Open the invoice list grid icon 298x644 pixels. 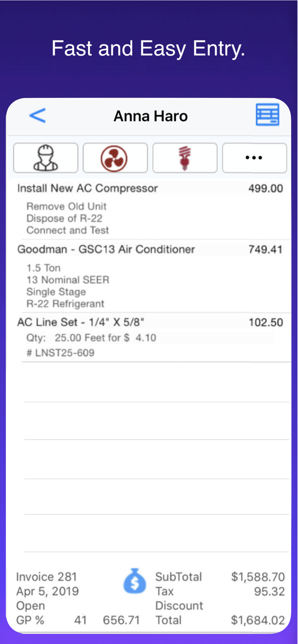(x=267, y=115)
